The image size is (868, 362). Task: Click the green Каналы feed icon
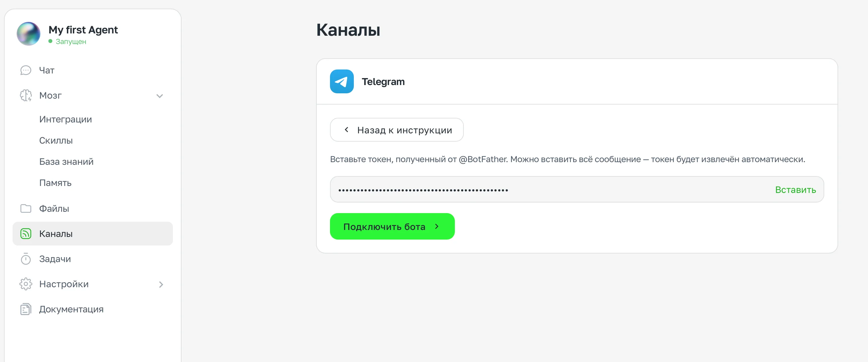[26, 234]
